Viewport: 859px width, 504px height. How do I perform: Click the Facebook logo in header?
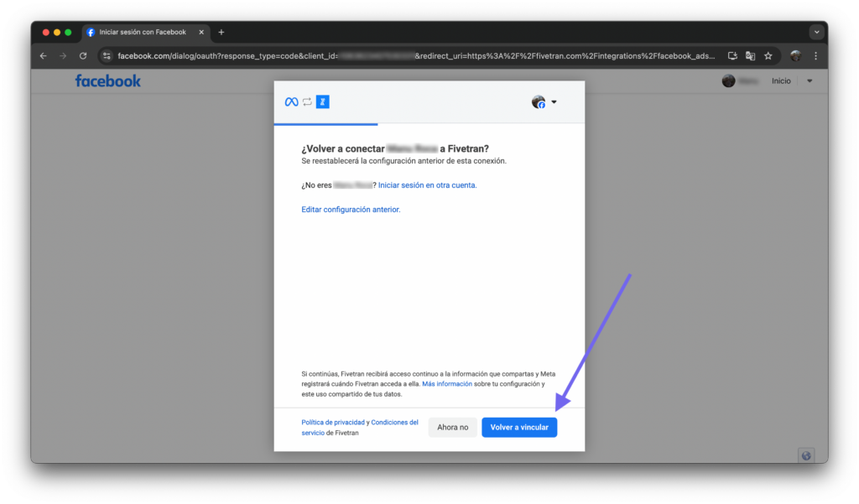click(108, 81)
